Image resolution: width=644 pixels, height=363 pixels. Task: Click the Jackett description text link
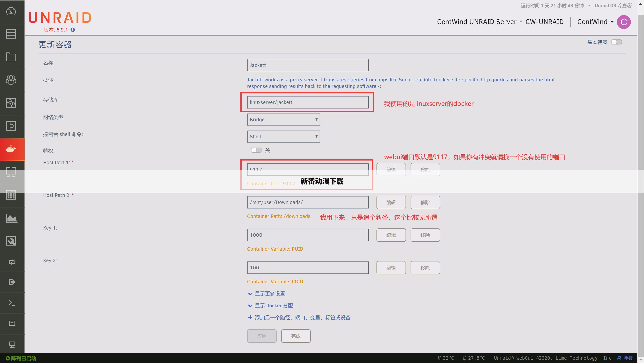[400, 83]
